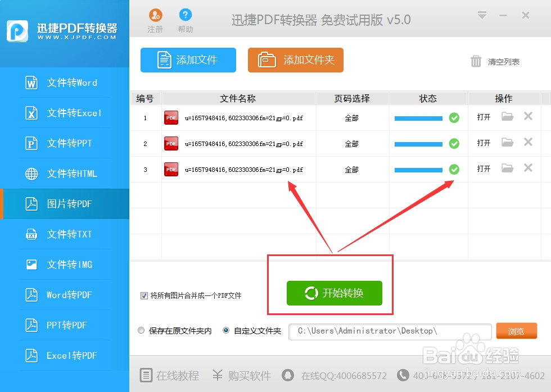This screenshot has width=551, height=392.
Task: Click 浏览 to browse output folder
Action: click(x=517, y=331)
